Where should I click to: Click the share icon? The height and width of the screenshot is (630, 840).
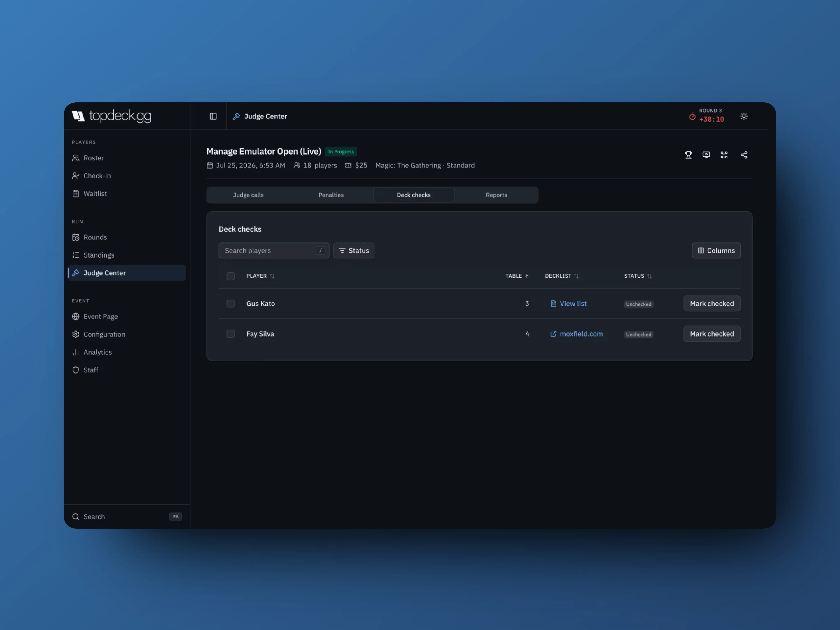tap(743, 155)
